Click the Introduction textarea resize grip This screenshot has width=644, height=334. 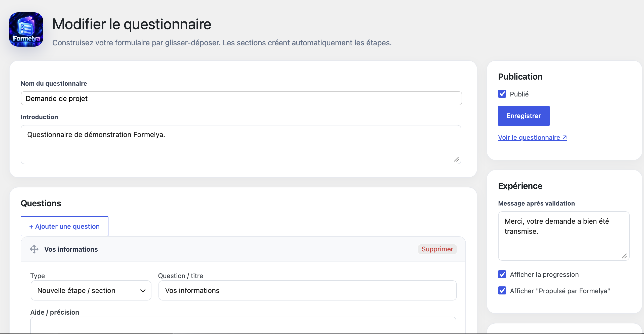(x=456, y=159)
